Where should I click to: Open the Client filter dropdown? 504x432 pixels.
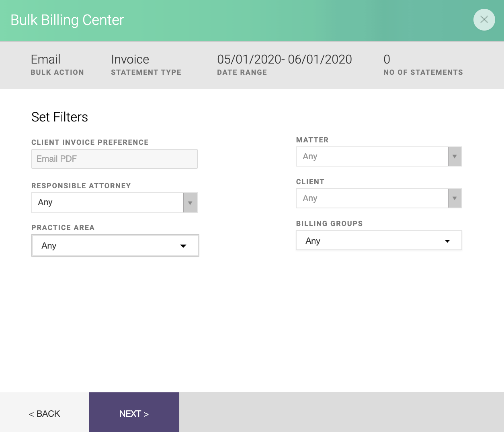pyautogui.click(x=372, y=198)
